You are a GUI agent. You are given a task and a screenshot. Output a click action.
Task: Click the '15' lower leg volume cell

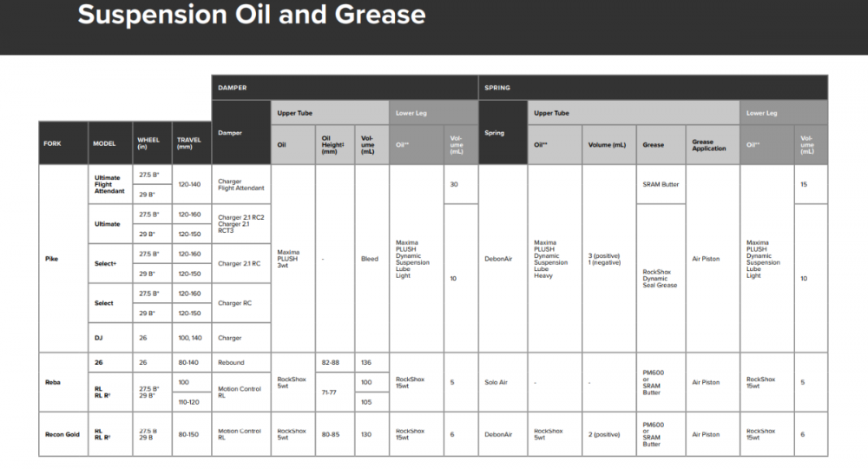(x=811, y=184)
